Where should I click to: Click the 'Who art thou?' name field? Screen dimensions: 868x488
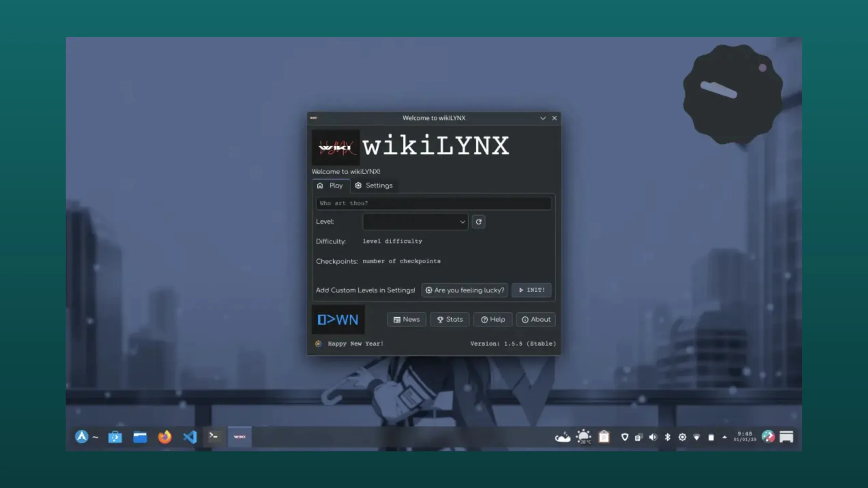coord(433,203)
